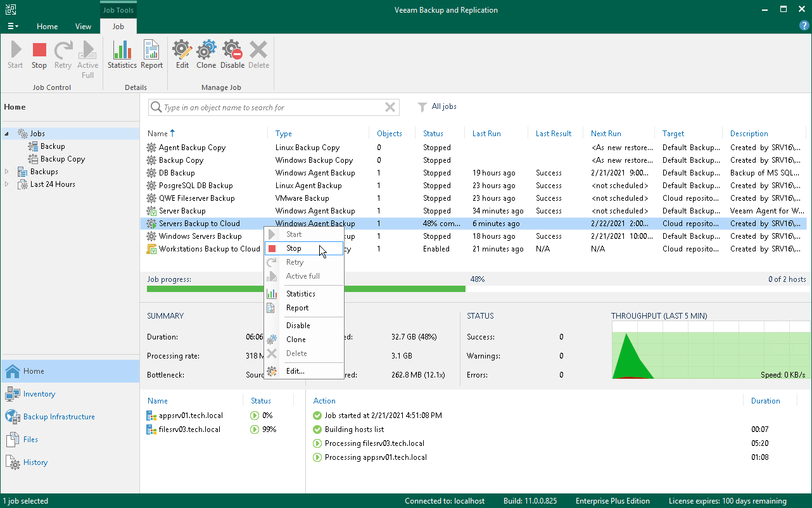Click the Server Backup job icon
The image size is (812, 508).
[151, 211]
